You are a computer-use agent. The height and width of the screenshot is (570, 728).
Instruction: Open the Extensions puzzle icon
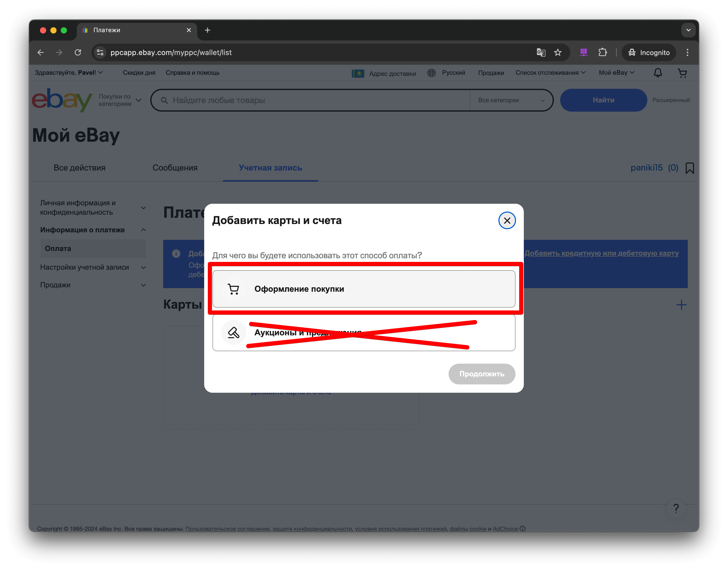coord(603,52)
